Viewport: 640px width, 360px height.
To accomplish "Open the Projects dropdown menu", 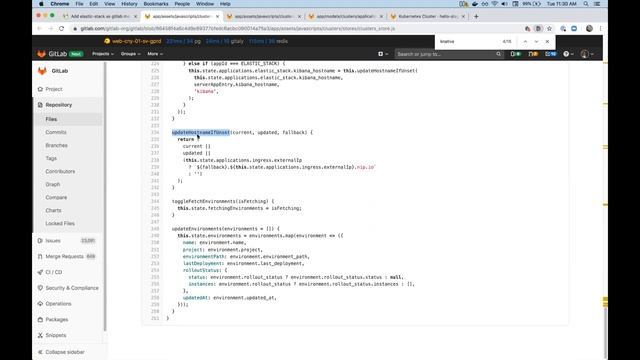I will pyautogui.click(x=103, y=54).
